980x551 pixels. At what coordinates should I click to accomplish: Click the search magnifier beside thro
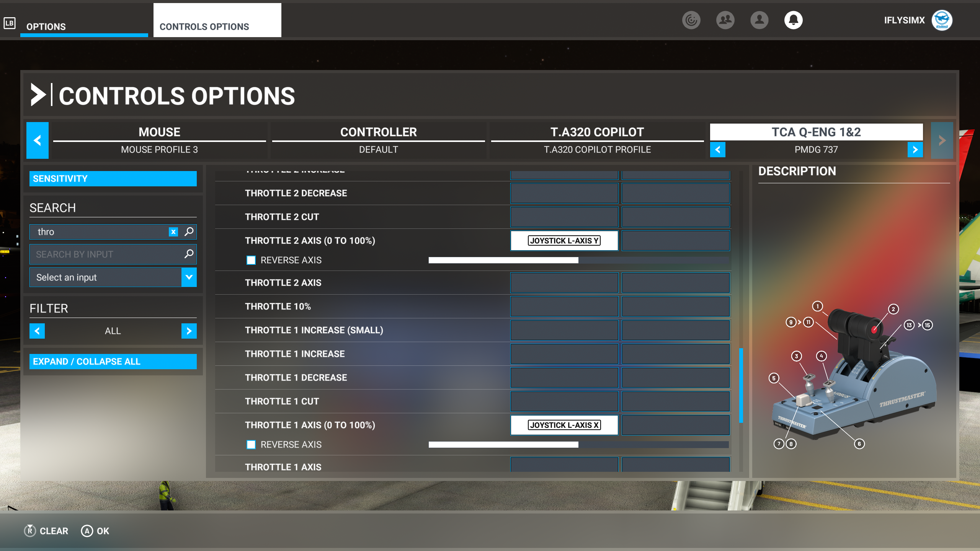[x=189, y=231]
